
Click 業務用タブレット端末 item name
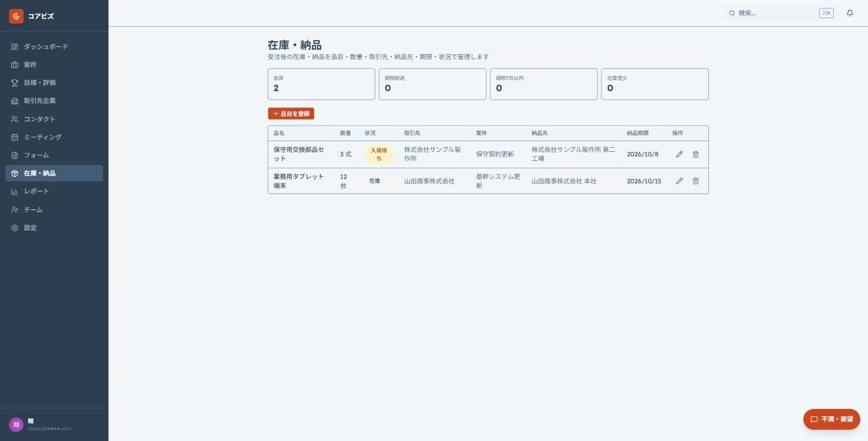tap(299, 181)
